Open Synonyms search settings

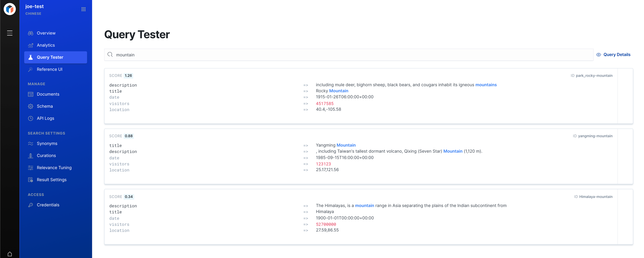coord(47,144)
